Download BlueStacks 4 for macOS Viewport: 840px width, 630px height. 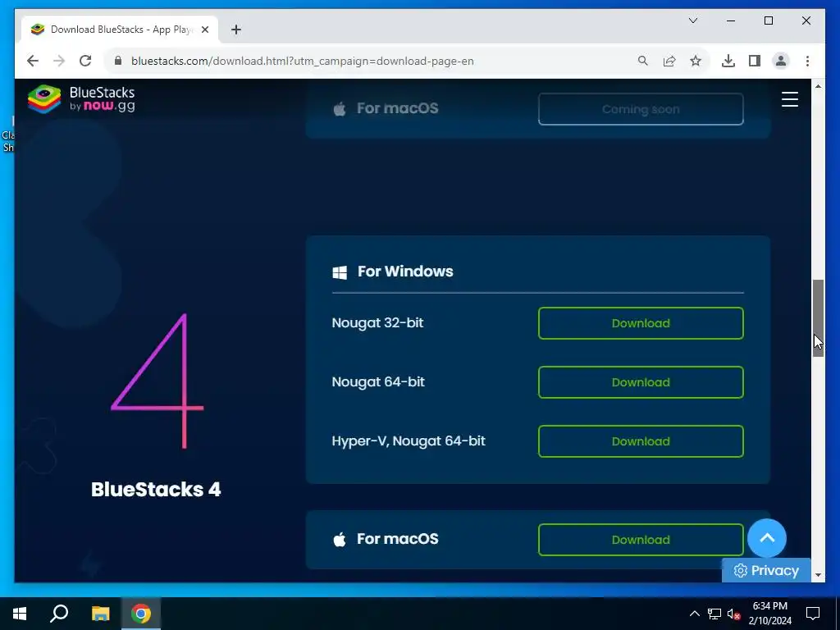(x=641, y=540)
